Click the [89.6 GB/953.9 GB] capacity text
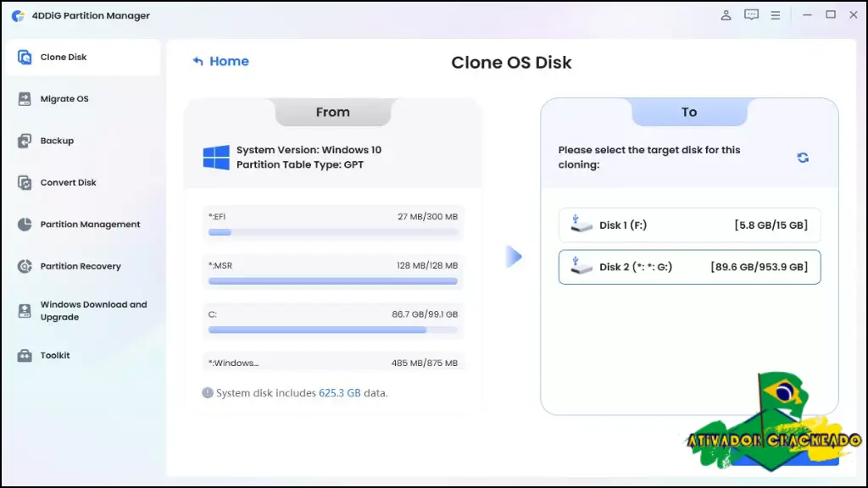This screenshot has width=868, height=488. 759,267
